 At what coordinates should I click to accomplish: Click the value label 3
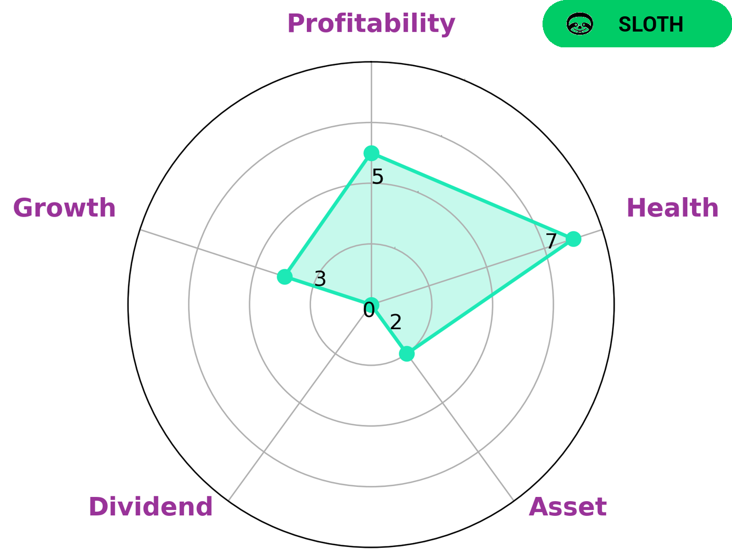pyautogui.click(x=320, y=279)
